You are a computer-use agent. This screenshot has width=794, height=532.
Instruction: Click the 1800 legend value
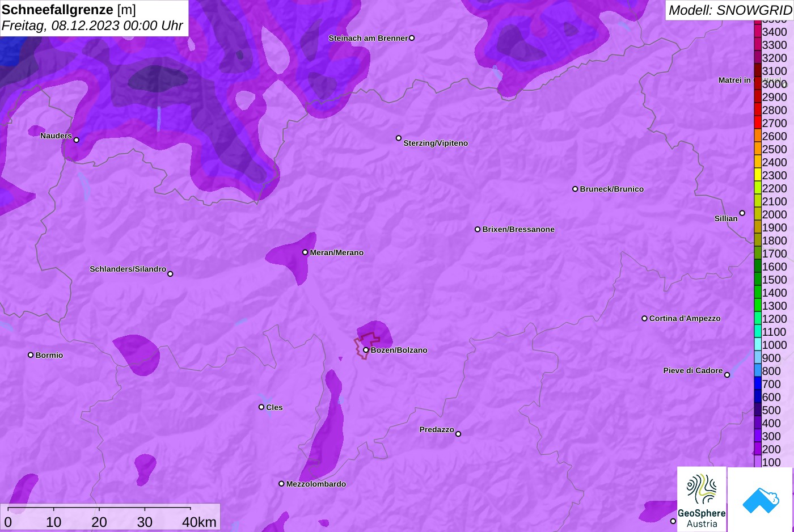775,240
